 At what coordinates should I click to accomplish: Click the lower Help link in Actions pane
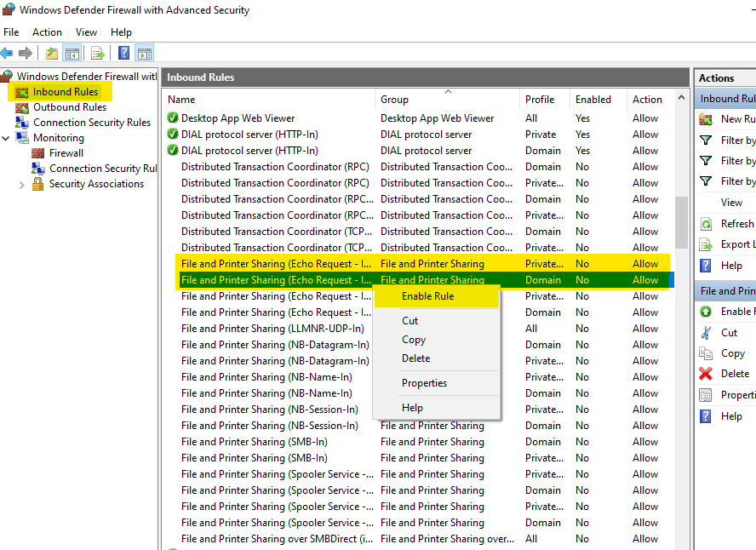731,416
